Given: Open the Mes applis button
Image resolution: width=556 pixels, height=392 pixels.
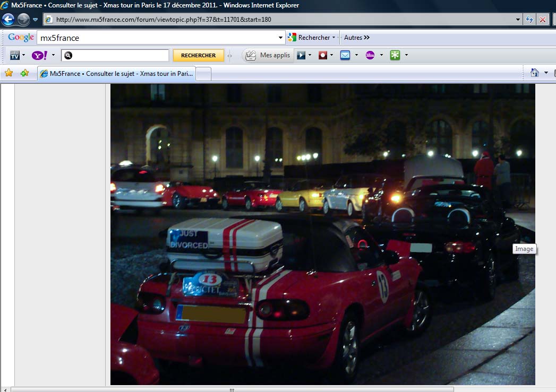Looking at the screenshot, I should [x=268, y=55].
